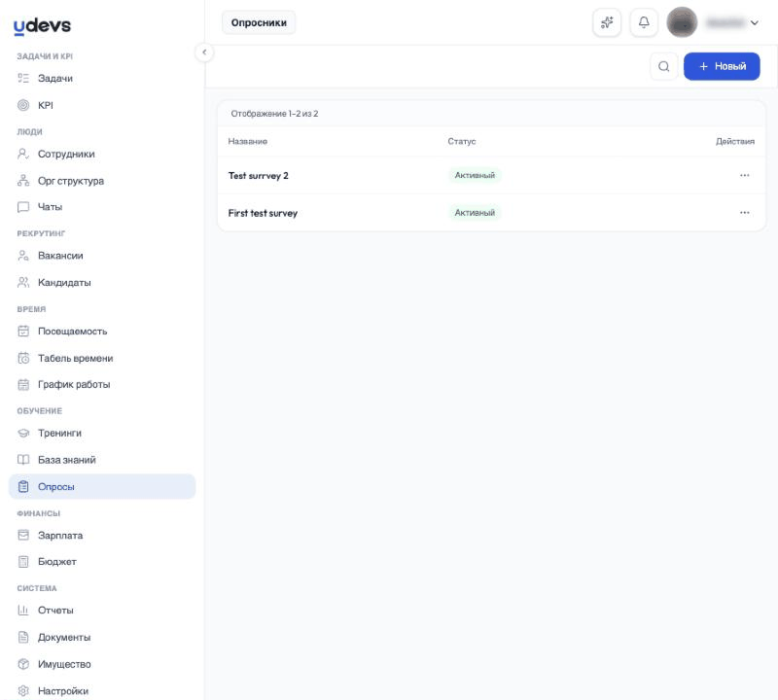Image resolution: width=778 pixels, height=700 pixels.
Task: Click the Документы file icon
Action: [x=23, y=637]
